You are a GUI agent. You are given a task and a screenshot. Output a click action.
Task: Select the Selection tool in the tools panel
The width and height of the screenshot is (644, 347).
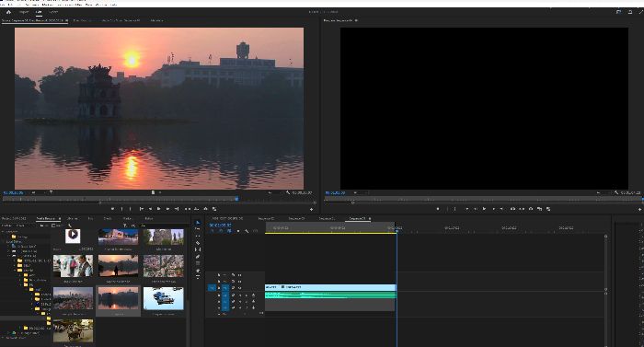tap(198, 223)
